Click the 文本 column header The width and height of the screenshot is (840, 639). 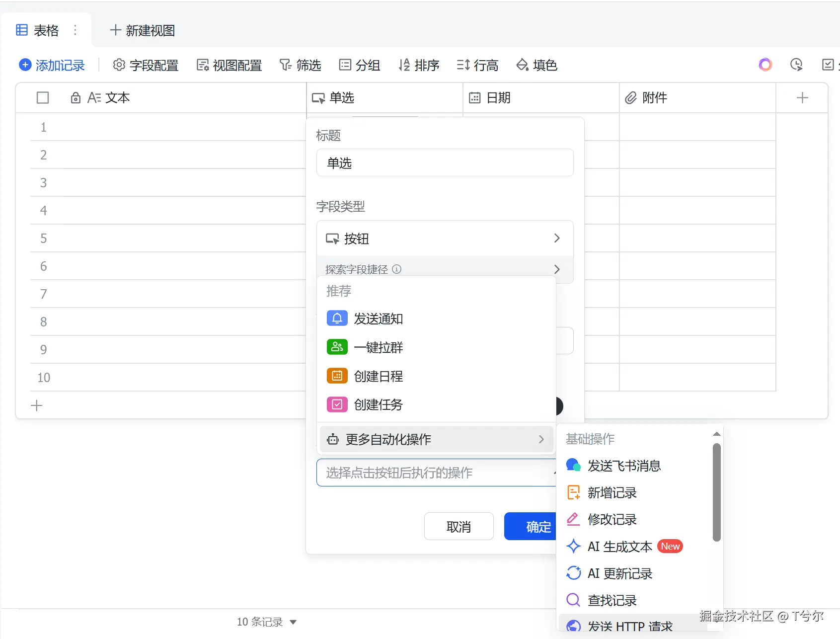[161, 98]
